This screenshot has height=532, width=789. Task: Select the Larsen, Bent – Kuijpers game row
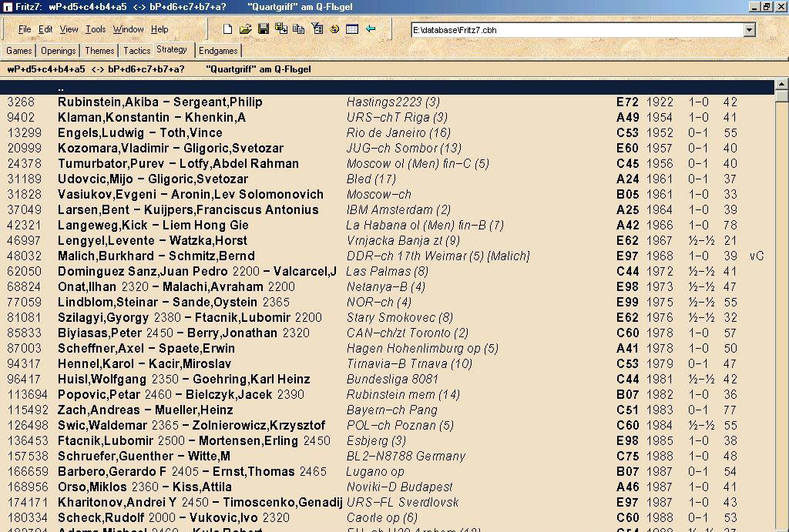(187, 209)
